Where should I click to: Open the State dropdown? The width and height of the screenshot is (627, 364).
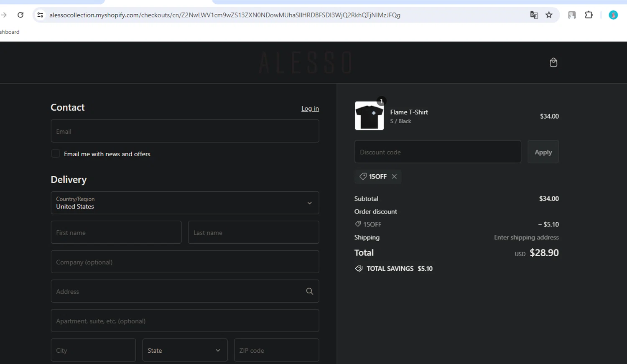click(x=185, y=350)
